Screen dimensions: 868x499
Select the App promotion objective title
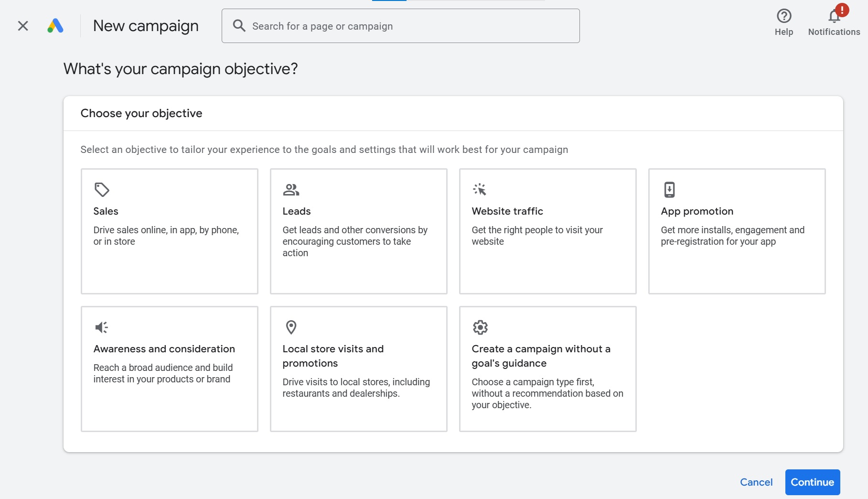pyautogui.click(x=697, y=211)
